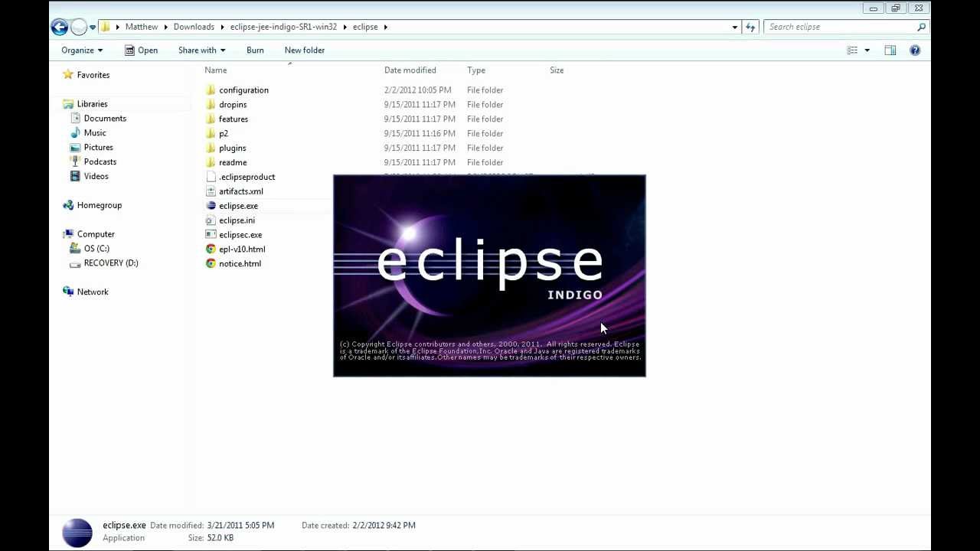Sort by the Date modified column header

[410, 70]
